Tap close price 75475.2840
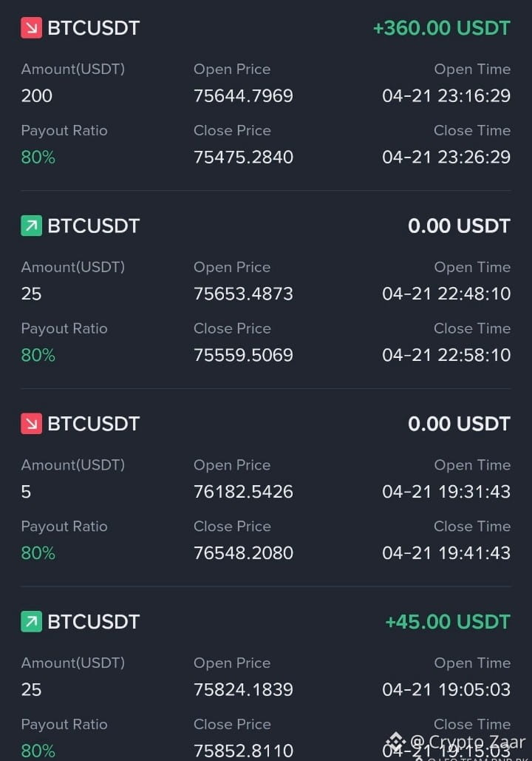The height and width of the screenshot is (761, 532). click(x=243, y=157)
